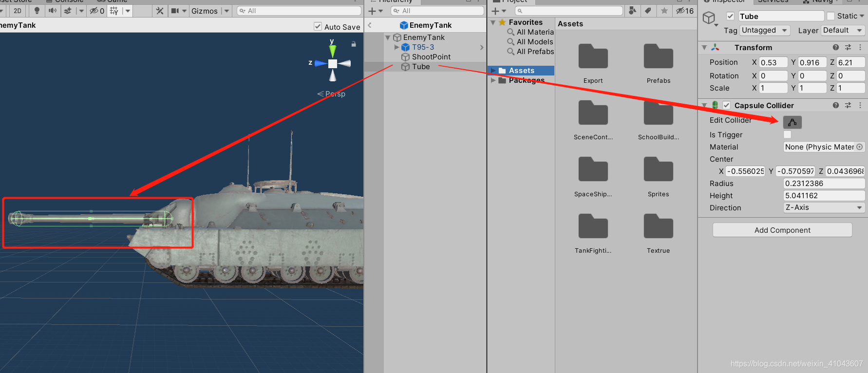This screenshot has height=373, width=868.
Task: Open Static flags dropdown arrow
Action: [862, 16]
